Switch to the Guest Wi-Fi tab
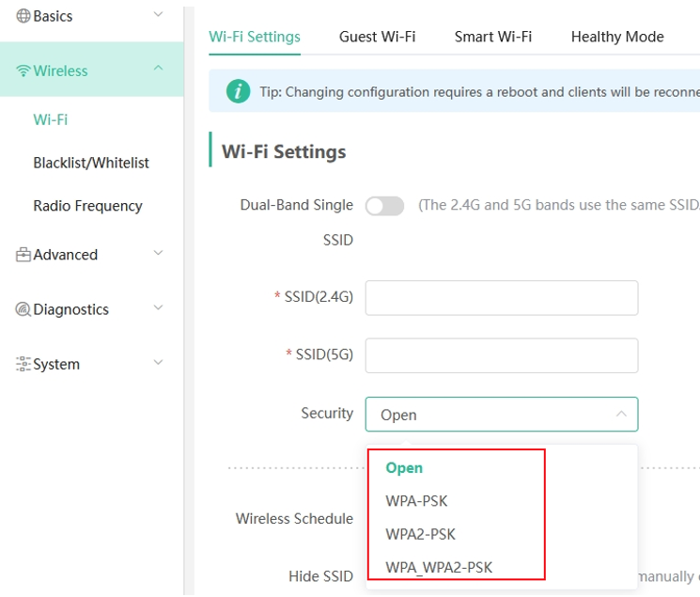Viewport: 700px width, 597px height. pyautogui.click(x=377, y=37)
